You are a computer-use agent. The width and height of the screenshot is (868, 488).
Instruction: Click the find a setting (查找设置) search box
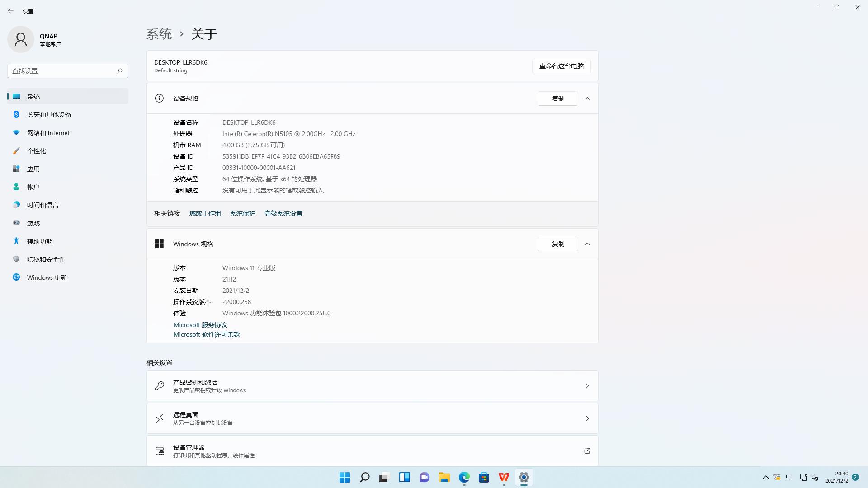click(63, 71)
